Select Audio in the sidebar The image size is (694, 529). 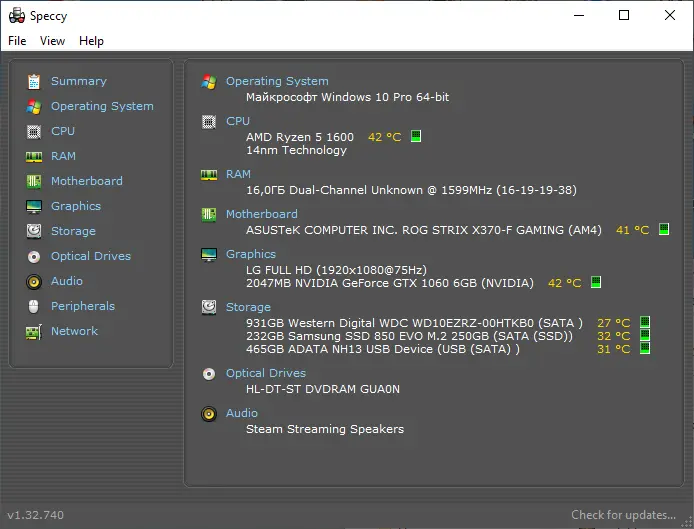tap(67, 281)
